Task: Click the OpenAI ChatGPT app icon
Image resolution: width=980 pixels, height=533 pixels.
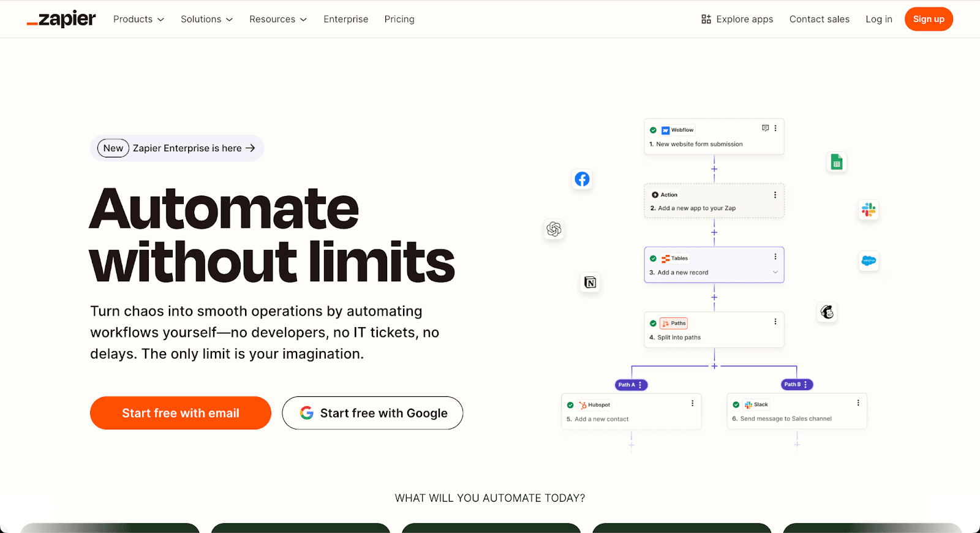Action: coord(554,229)
